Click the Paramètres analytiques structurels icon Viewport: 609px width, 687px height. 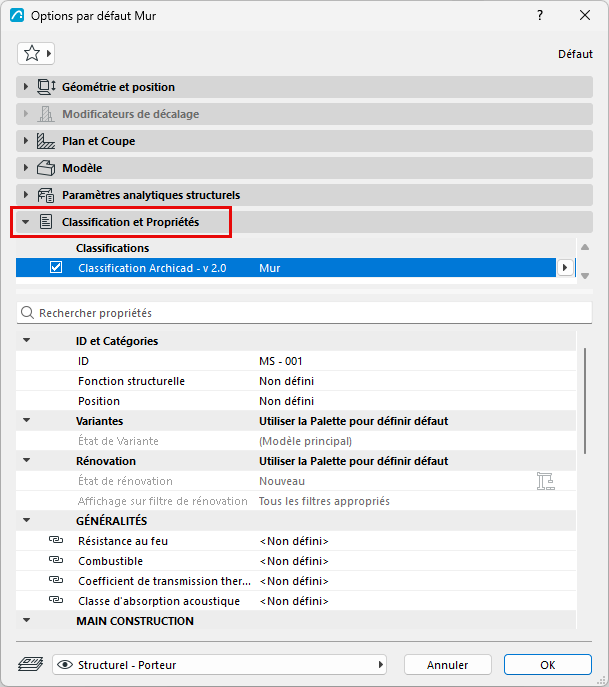point(46,195)
